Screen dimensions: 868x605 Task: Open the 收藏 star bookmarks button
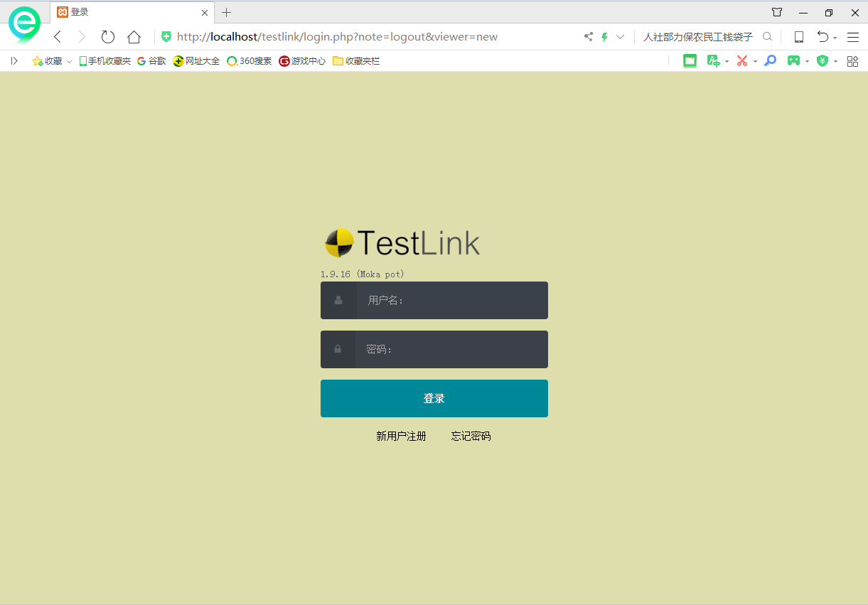pyautogui.click(x=47, y=61)
